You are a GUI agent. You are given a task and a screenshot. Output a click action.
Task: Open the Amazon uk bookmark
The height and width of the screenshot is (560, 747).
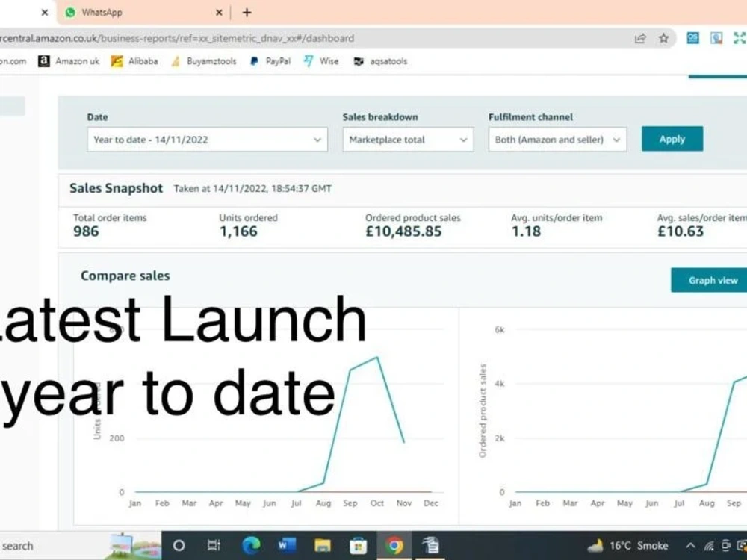(x=69, y=61)
